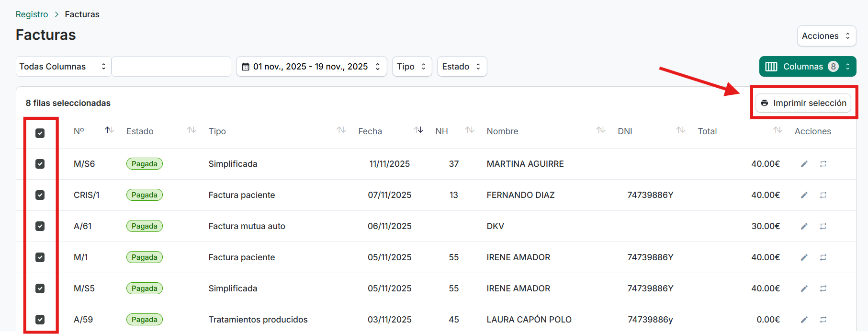The height and width of the screenshot is (334, 868).
Task: Open the Acciones menu at top right
Action: (826, 36)
